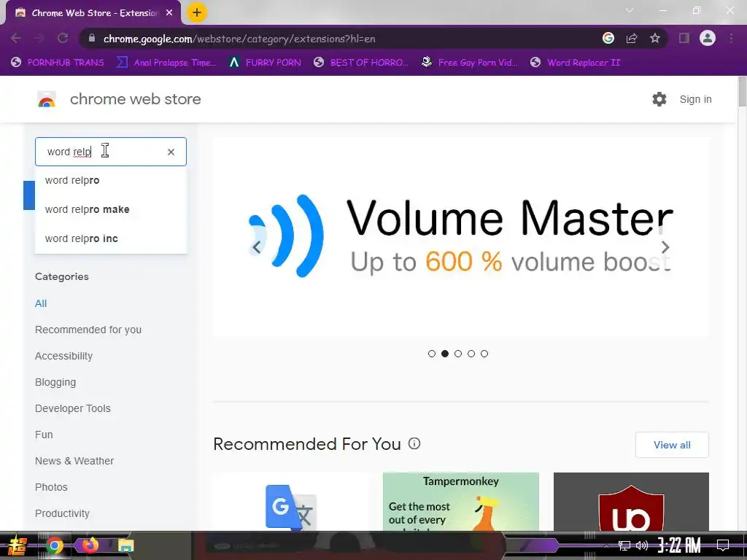Close the Chrome Web Store tab
747x560 pixels.
[x=169, y=13]
